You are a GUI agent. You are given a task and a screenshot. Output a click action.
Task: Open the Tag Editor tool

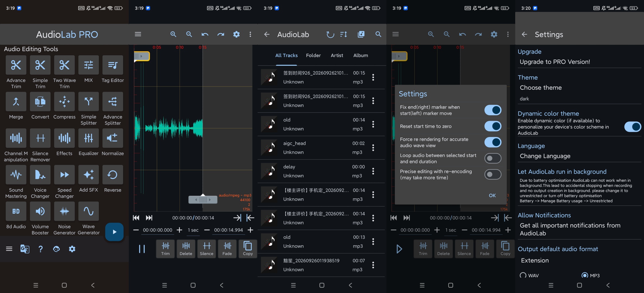click(x=113, y=65)
